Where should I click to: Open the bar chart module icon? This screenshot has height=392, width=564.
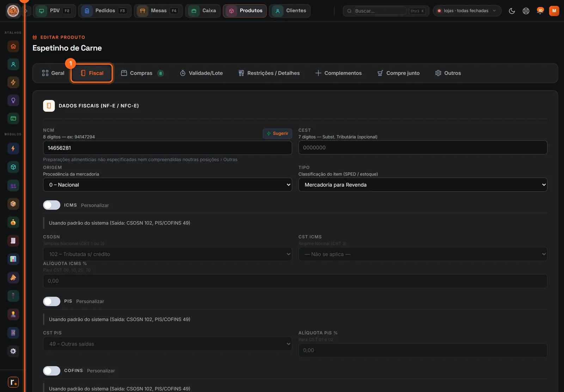tap(13, 259)
